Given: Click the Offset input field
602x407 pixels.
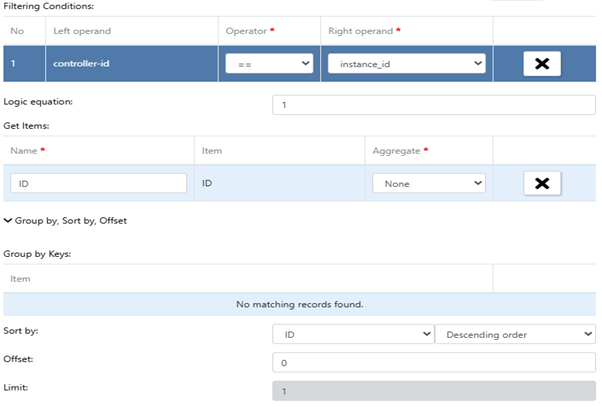Looking at the screenshot, I should (x=434, y=363).
